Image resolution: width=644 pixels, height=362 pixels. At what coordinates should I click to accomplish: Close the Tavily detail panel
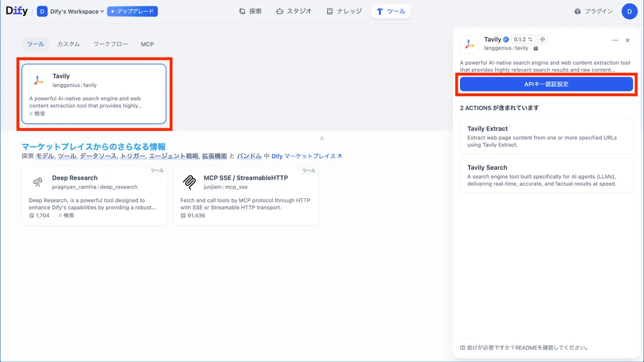[x=628, y=40]
